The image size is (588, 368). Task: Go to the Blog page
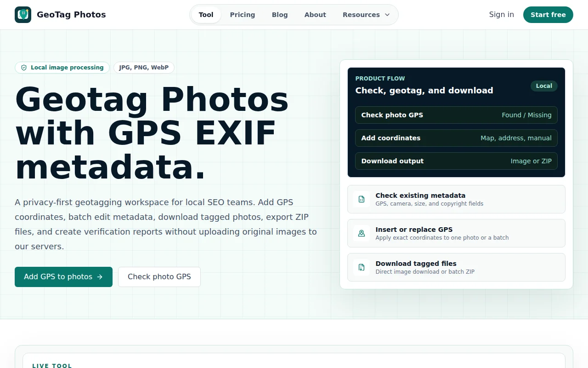280,15
